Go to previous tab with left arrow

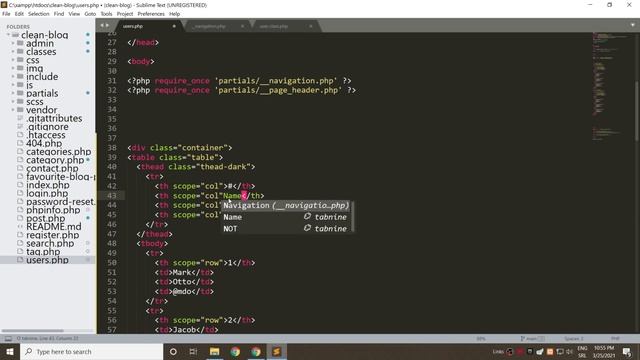point(102,25)
